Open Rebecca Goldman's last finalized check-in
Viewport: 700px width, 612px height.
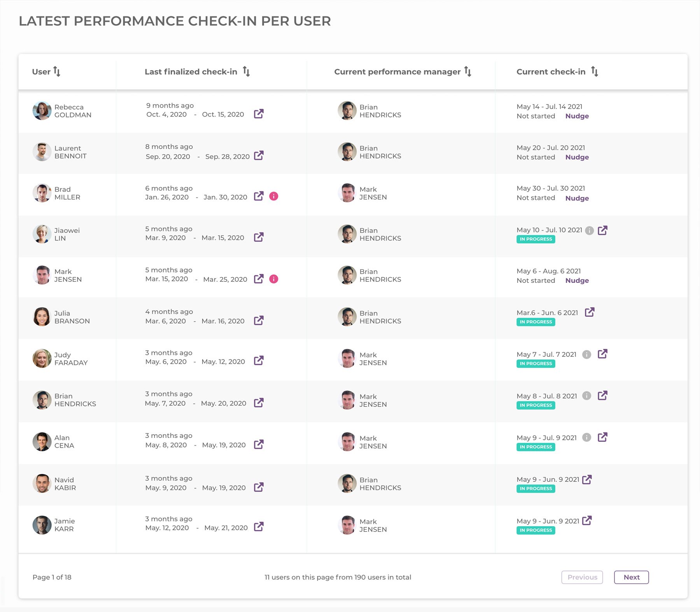pyautogui.click(x=259, y=114)
